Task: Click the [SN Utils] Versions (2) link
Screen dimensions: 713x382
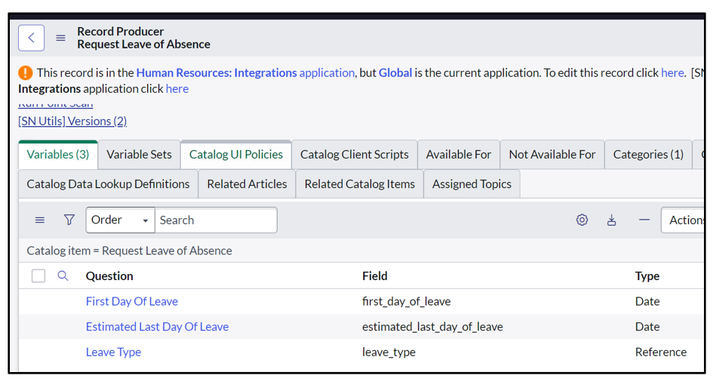Action: point(72,121)
